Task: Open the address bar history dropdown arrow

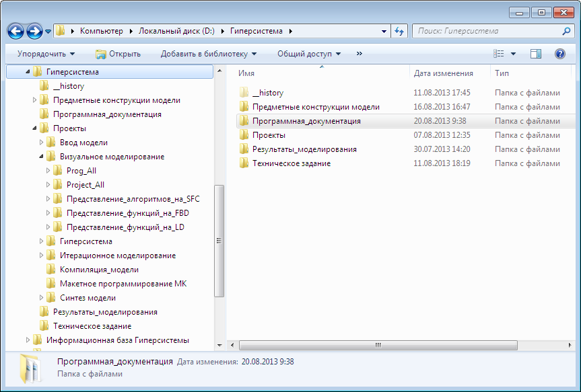Action: [384, 32]
